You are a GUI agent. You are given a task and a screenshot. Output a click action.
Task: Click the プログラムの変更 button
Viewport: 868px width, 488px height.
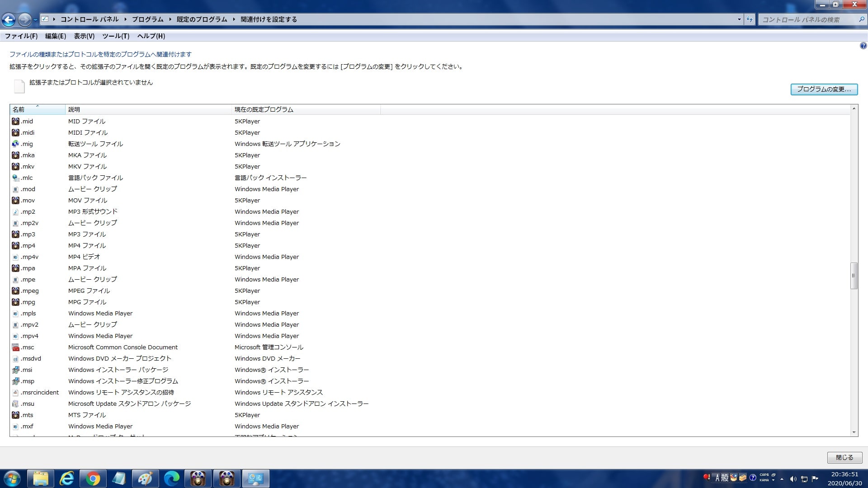click(x=824, y=89)
